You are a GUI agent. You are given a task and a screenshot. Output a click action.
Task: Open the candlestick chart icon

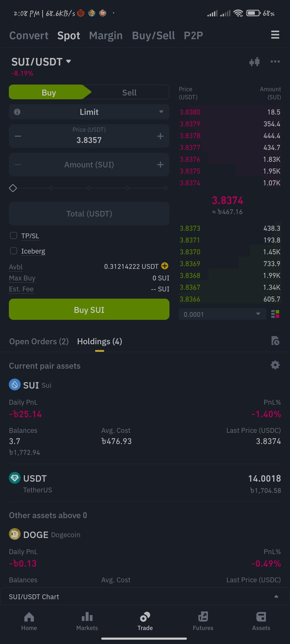tap(254, 62)
